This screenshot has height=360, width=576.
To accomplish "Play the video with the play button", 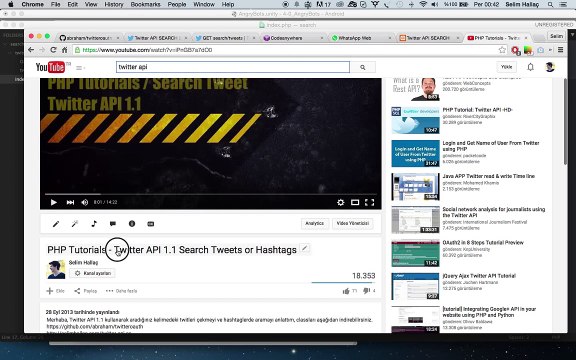I will 54,202.
